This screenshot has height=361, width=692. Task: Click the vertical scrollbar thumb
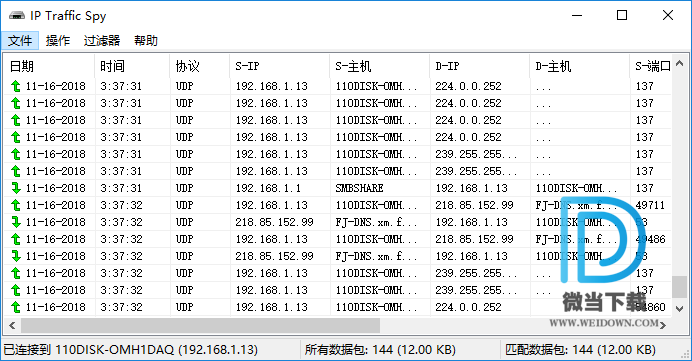point(680,287)
